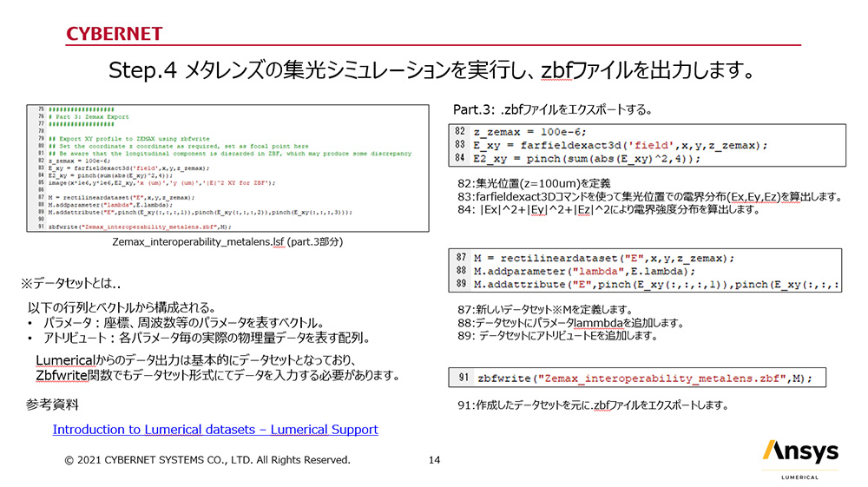
Task: Click the explanation line starting '89: データセットにアトリビュート'
Action: point(557,335)
